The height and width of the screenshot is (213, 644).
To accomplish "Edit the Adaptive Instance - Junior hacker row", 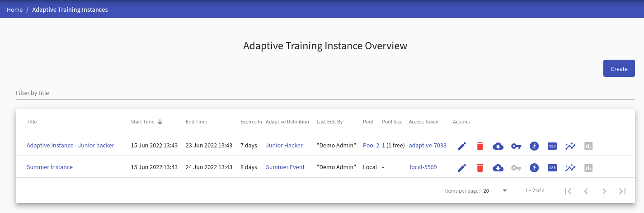I will click(462, 146).
